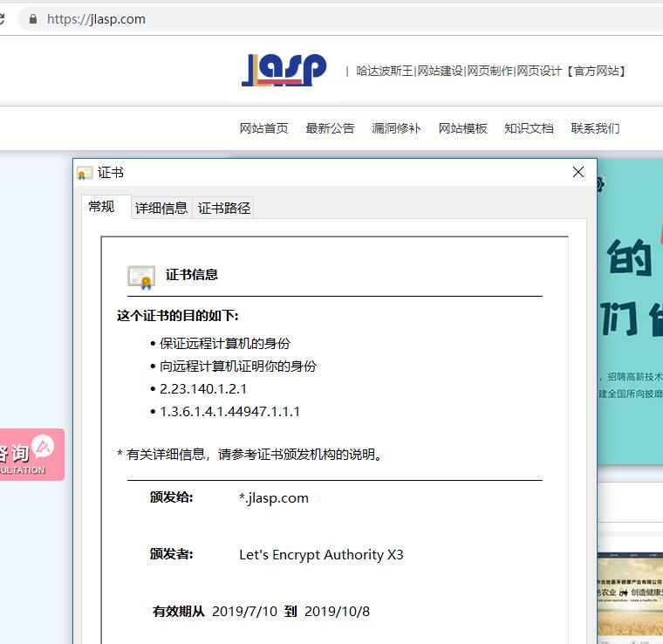Click the purpose line 向远程计算机证明你的身份
The width and height of the screenshot is (663, 644).
pyautogui.click(x=238, y=367)
